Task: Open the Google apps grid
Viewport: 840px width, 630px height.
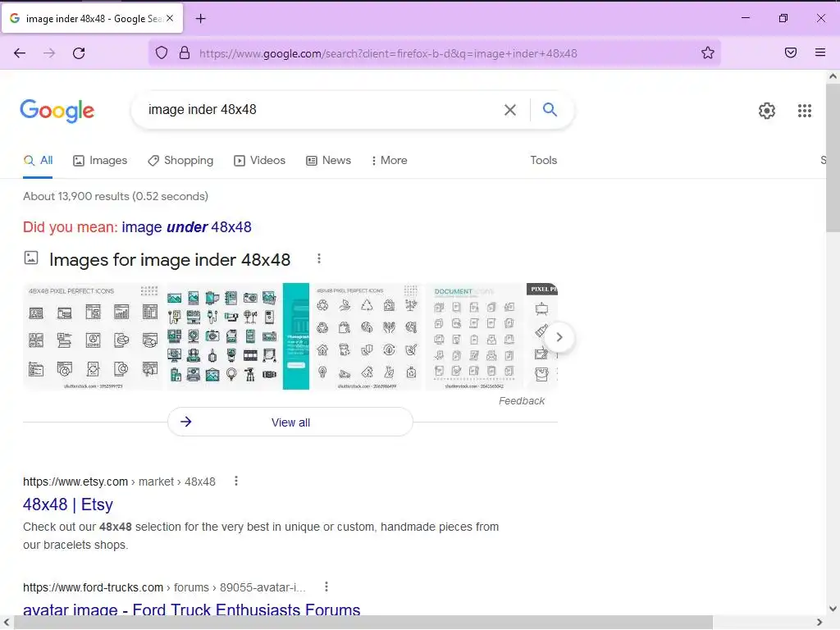Action: pyautogui.click(x=804, y=111)
